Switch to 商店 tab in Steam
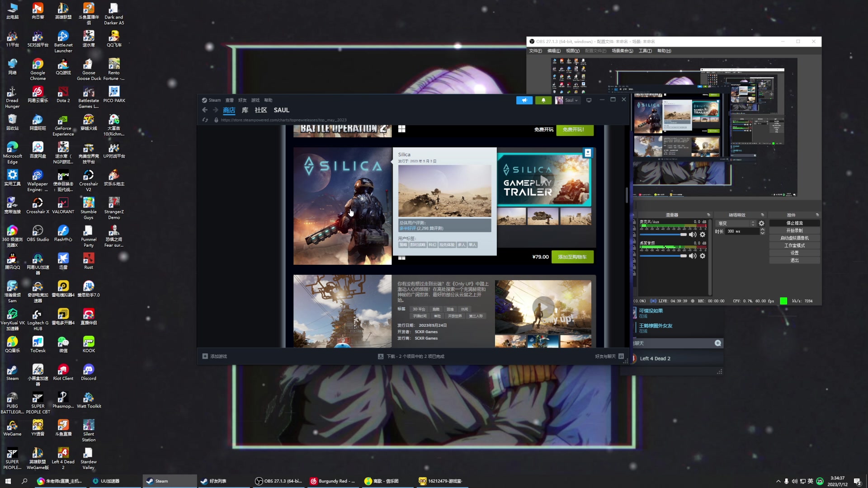This screenshot has height=488, width=868. click(x=229, y=110)
